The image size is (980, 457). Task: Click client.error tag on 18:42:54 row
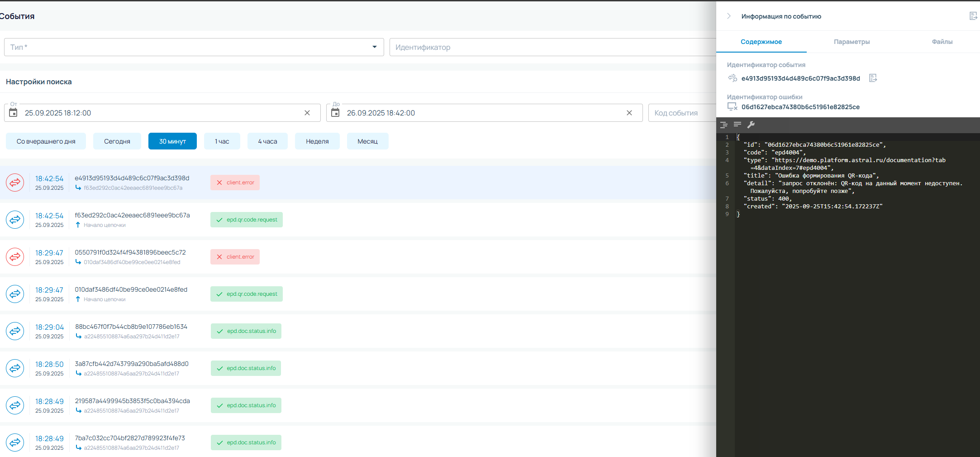[235, 183]
